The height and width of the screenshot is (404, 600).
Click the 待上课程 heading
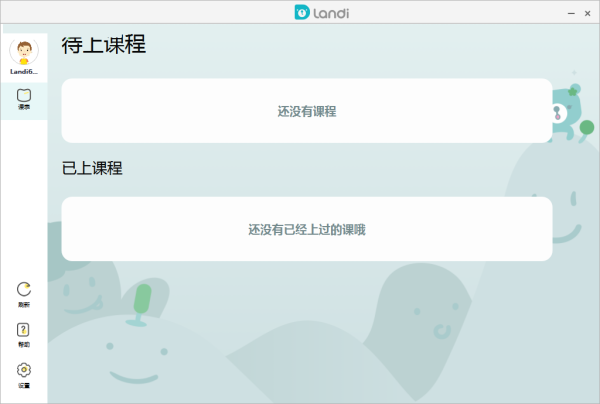coord(104,45)
